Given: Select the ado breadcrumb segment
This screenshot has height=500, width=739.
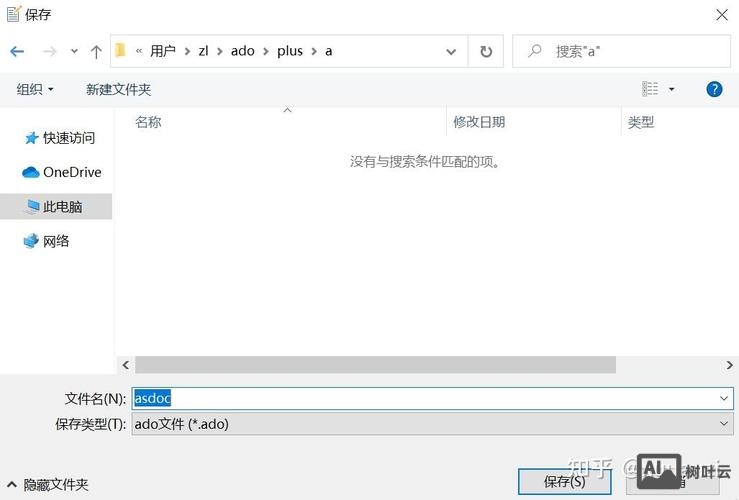Looking at the screenshot, I should [243, 51].
